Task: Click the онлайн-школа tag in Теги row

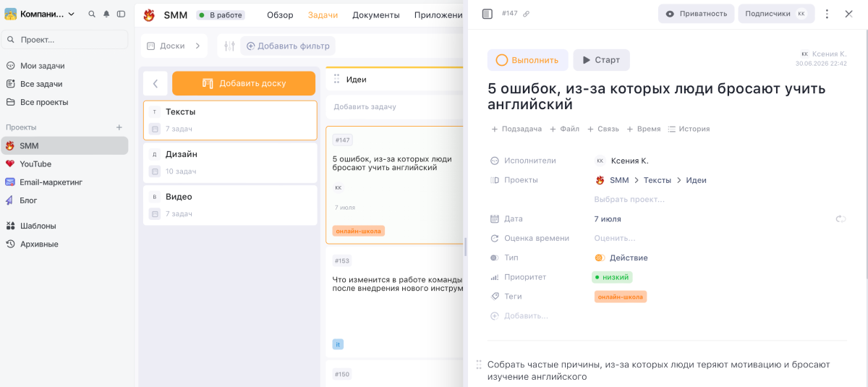Action: point(621,297)
